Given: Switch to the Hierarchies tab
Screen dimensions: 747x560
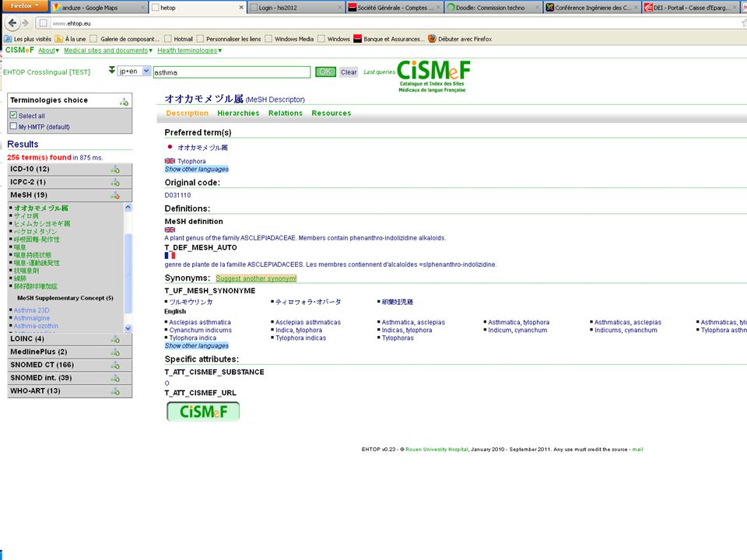Looking at the screenshot, I should coord(238,114).
